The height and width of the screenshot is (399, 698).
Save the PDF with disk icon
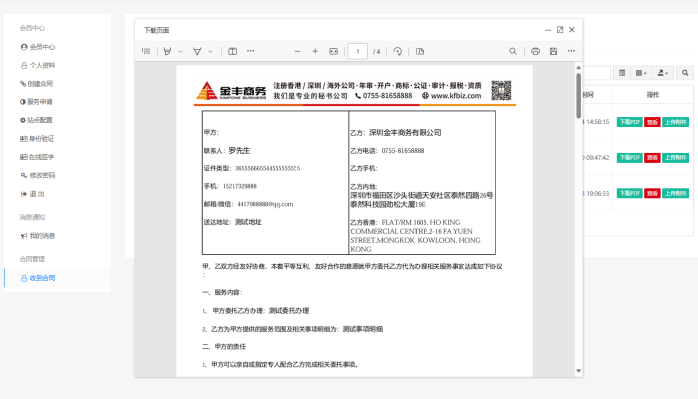553,51
